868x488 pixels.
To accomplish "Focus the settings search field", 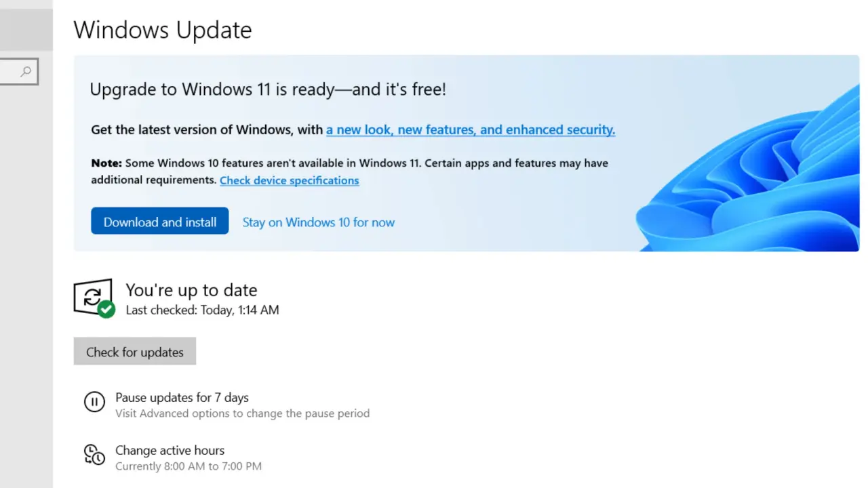I will click(10, 71).
